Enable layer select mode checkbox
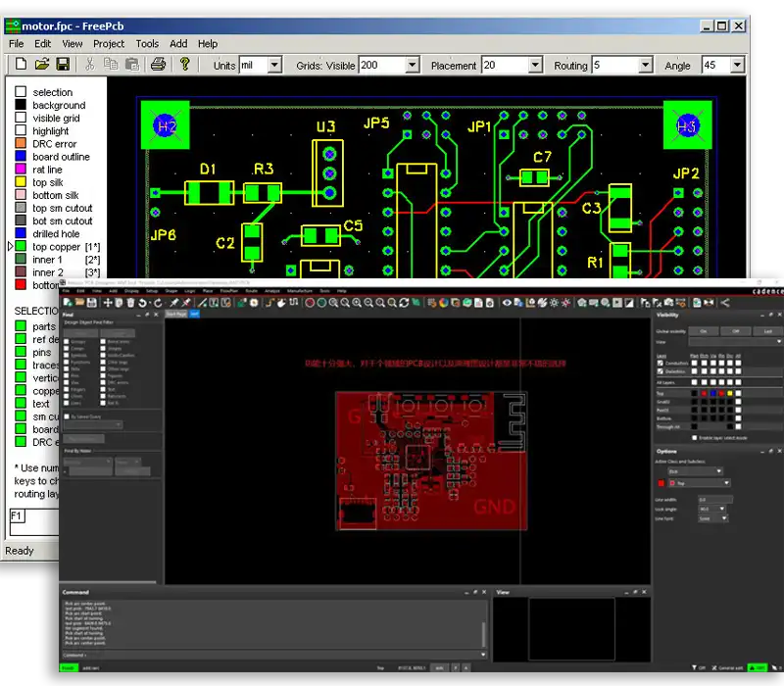Image resolution: width=784 pixels, height=686 pixels. point(695,438)
